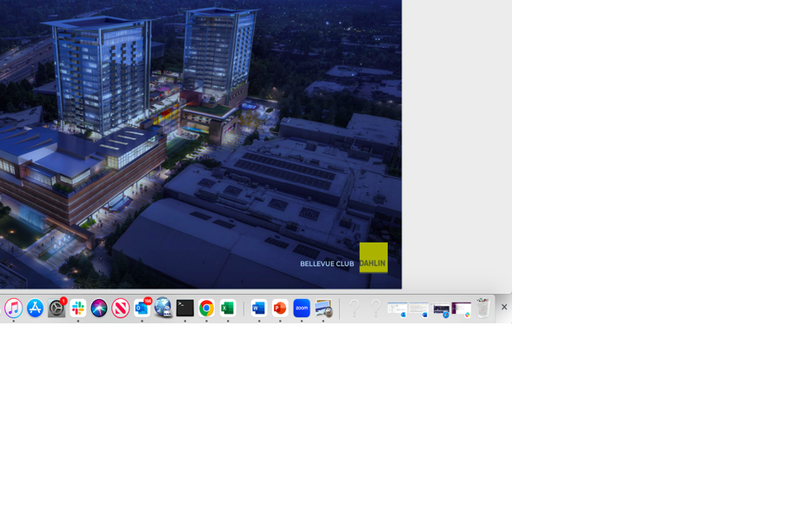Launch the Terminal app

(184, 307)
